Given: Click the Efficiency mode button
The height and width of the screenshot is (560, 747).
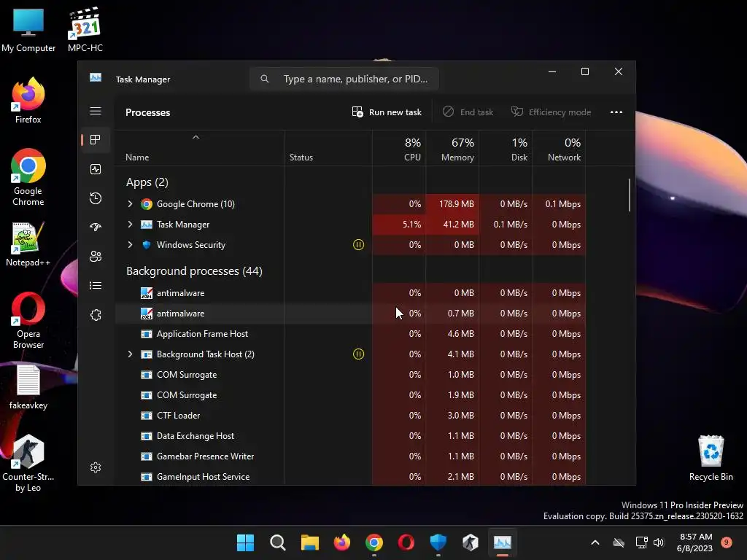Looking at the screenshot, I should pos(551,112).
